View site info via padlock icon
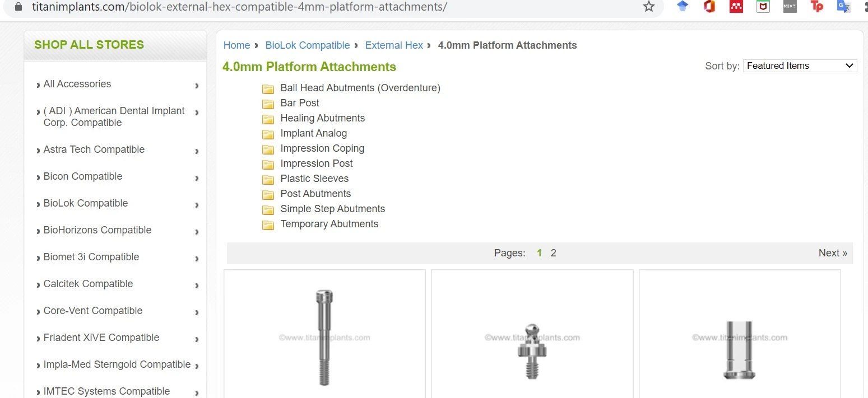 pos(19,7)
